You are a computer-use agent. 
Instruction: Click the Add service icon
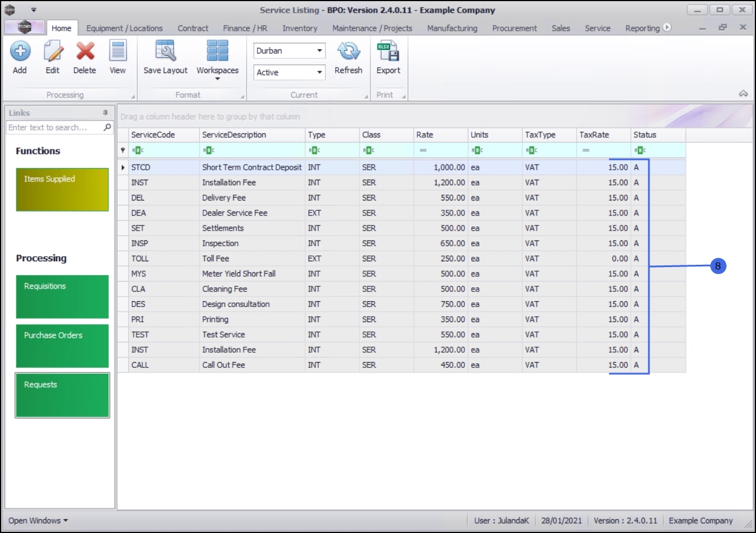point(20,52)
